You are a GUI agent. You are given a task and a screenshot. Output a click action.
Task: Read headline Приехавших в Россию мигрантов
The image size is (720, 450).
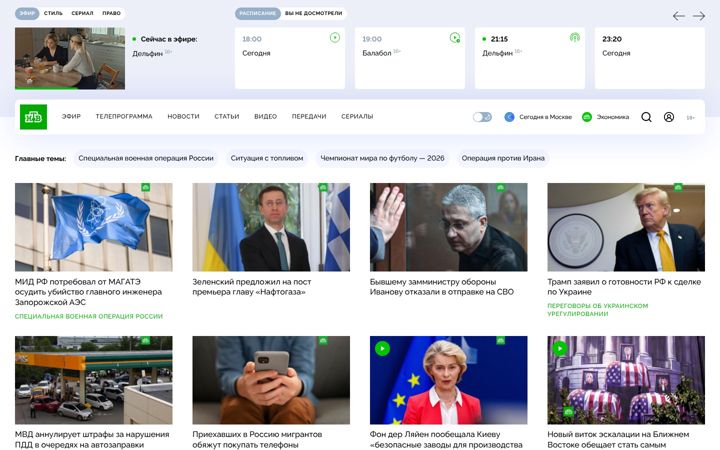[257, 439]
